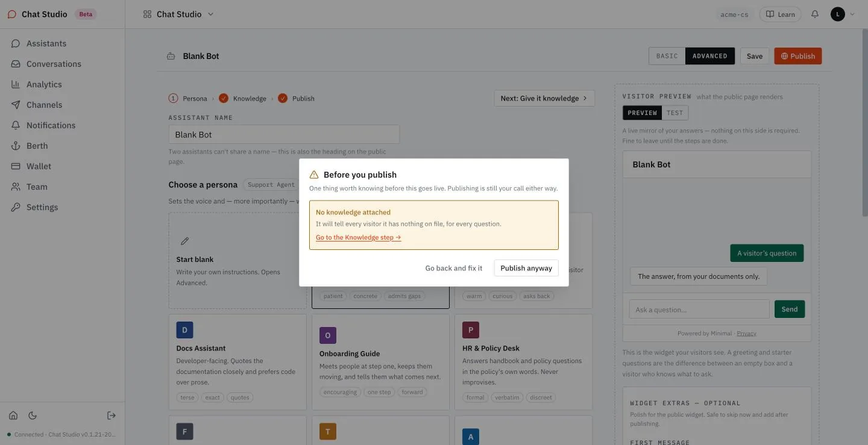Click the Assistant name input field
Image resolution: width=868 pixels, height=445 pixels.
(x=284, y=134)
